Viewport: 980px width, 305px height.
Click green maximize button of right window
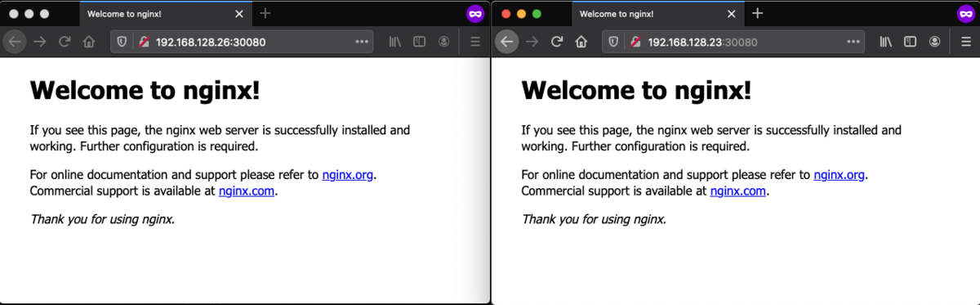click(537, 14)
